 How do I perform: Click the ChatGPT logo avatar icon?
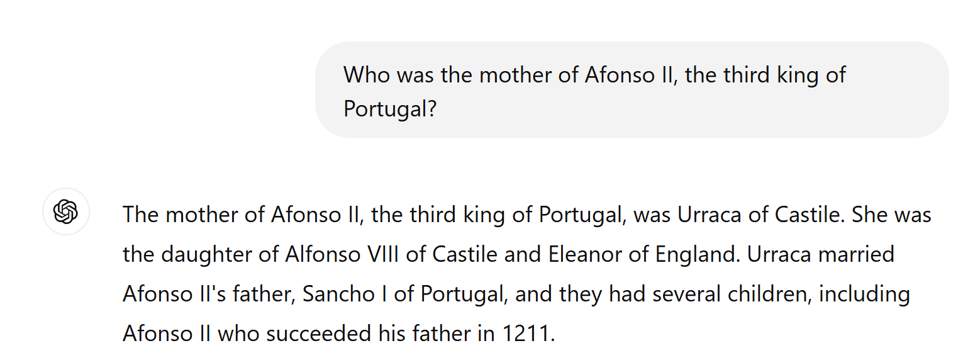(66, 211)
